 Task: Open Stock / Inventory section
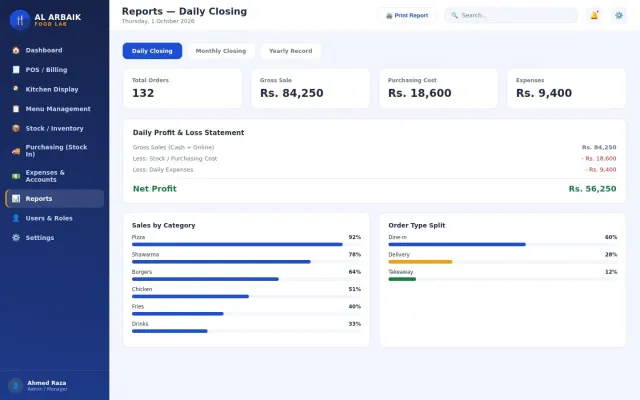click(55, 128)
